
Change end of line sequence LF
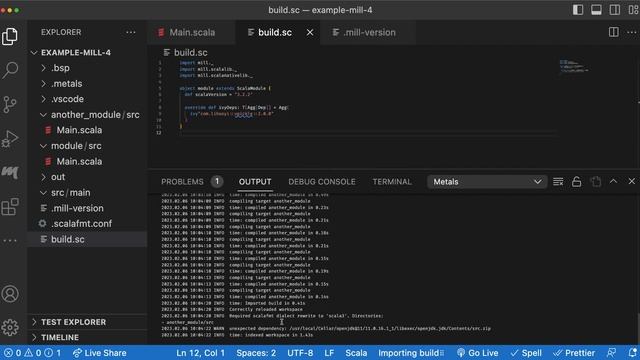pyautogui.click(x=329, y=353)
